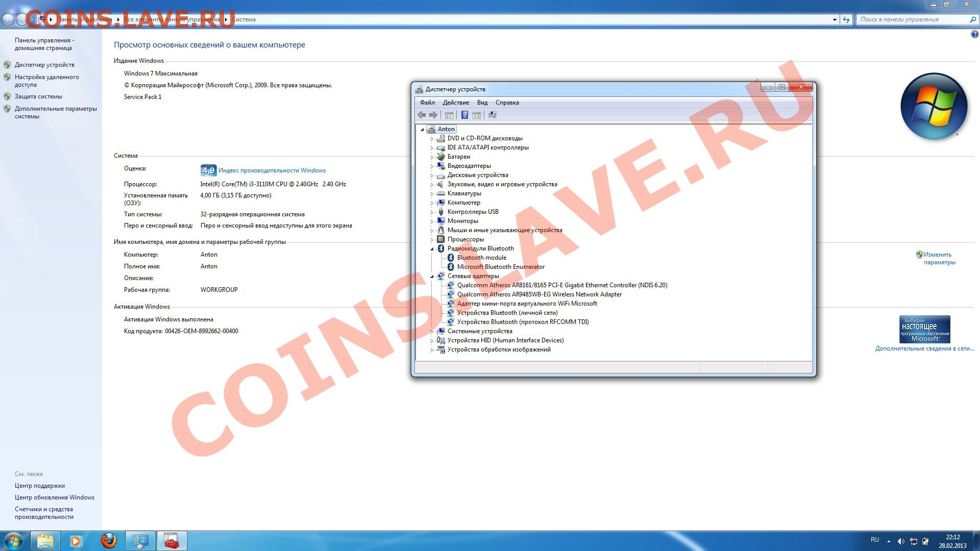Open Firefox from the taskbar

pyautogui.click(x=109, y=541)
